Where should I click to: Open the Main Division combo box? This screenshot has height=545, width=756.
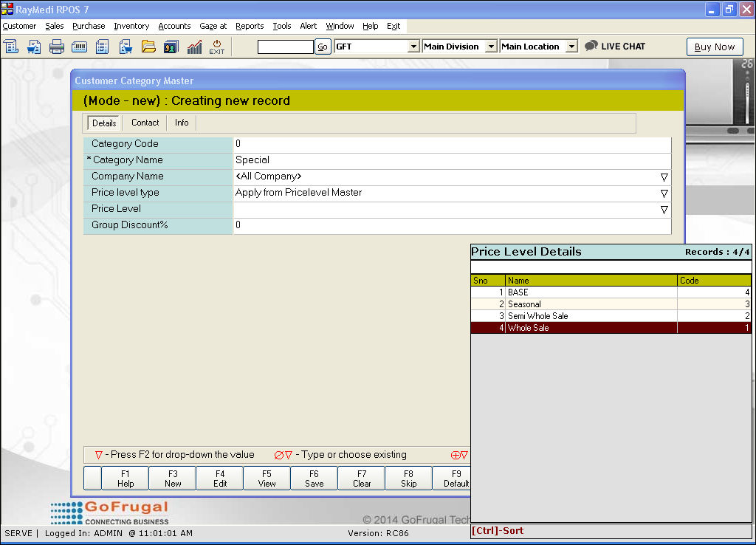458,47
